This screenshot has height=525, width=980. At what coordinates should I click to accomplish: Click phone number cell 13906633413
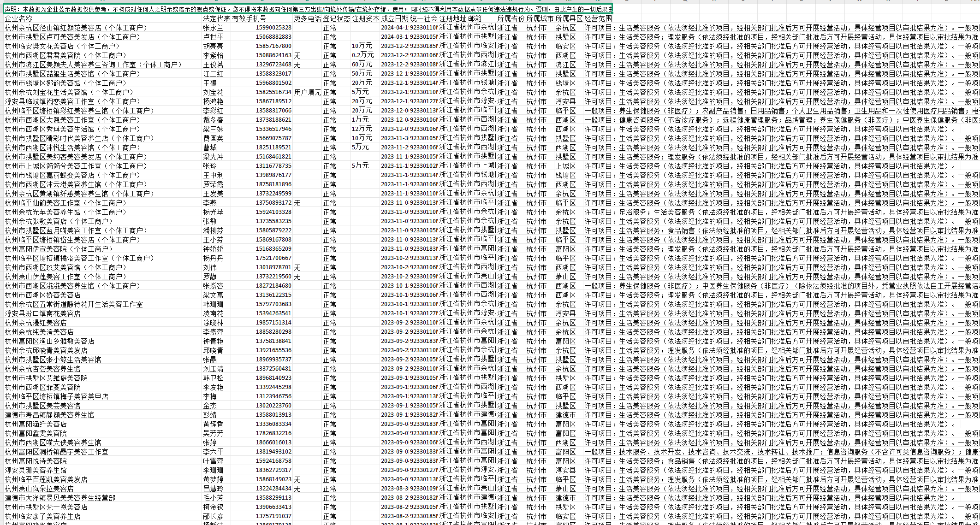[273, 507]
